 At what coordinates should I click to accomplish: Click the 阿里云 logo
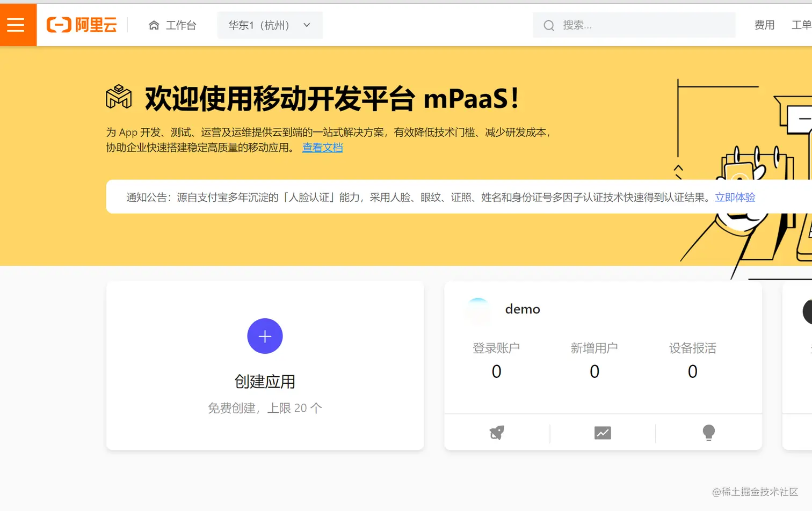pos(82,25)
